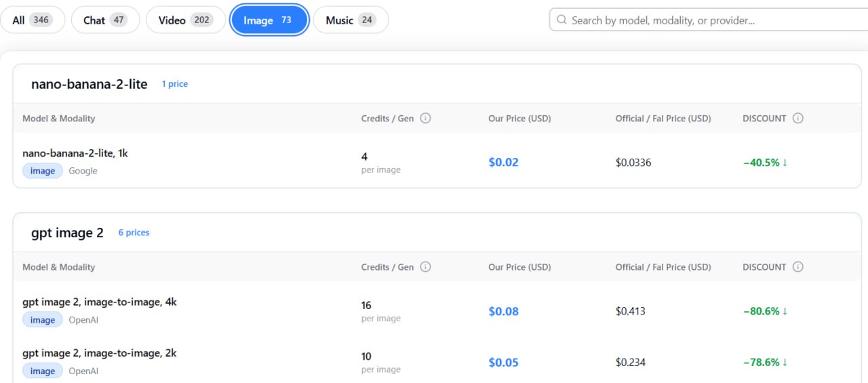Switch to the Music filter tab
The image size is (868, 383).
pos(351,20)
